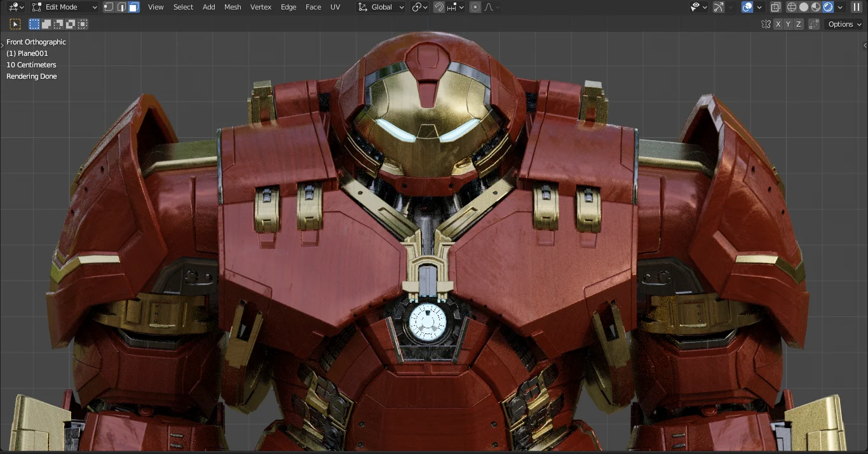Open Global transform orientation dropdown
The width and height of the screenshot is (868, 454).
point(381,7)
